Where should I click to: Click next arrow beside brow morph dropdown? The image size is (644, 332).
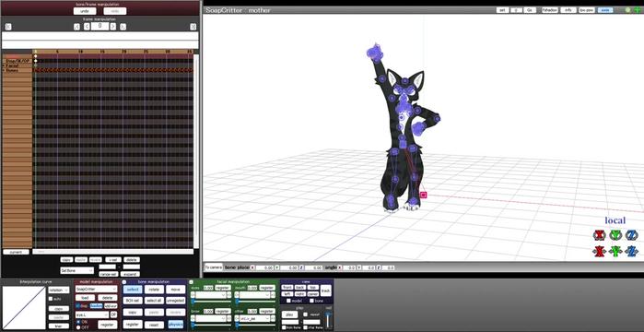[229, 319]
